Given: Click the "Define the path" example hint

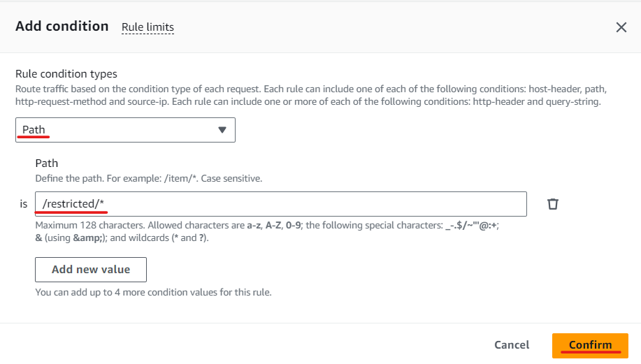Looking at the screenshot, I should (x=149, y=179).
